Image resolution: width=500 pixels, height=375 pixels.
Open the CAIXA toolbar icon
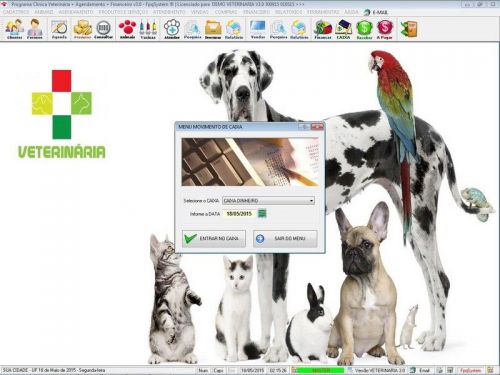click(x=343, y=29)
